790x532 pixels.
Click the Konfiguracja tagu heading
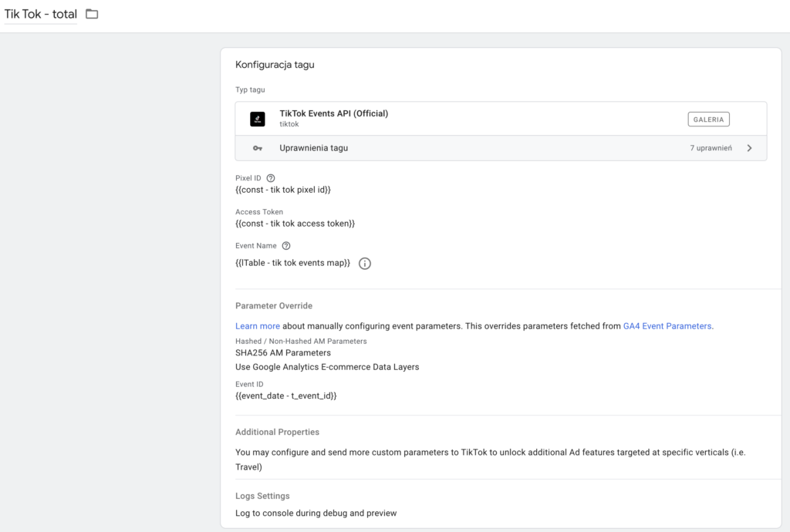tap(275, 65)
